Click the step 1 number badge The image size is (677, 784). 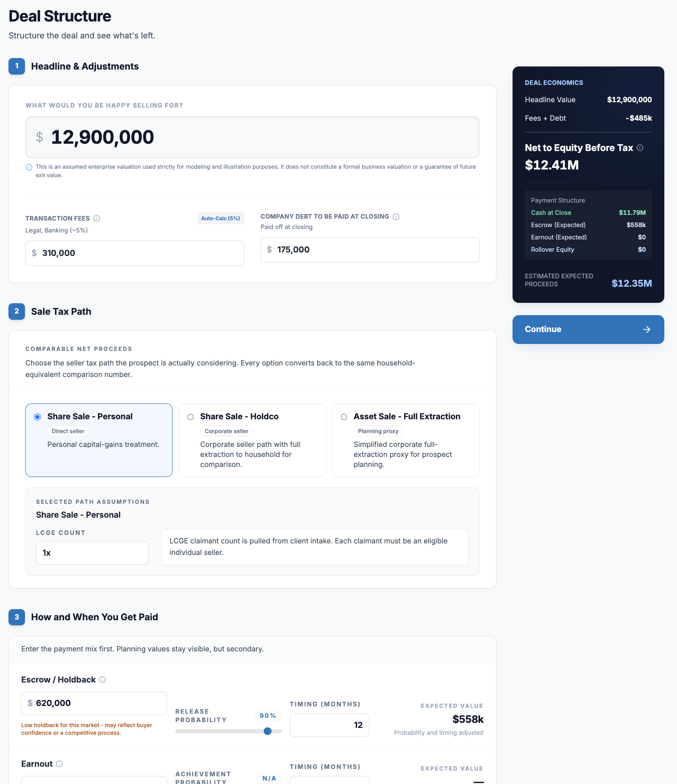pyautogui.click(x=17, y=66)
